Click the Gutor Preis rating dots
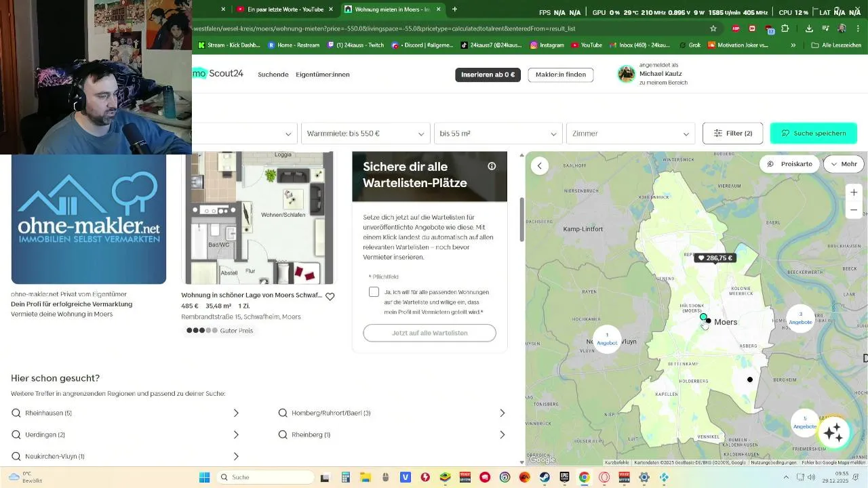Screen dimensions: 868x488 (x=203, y=331)
